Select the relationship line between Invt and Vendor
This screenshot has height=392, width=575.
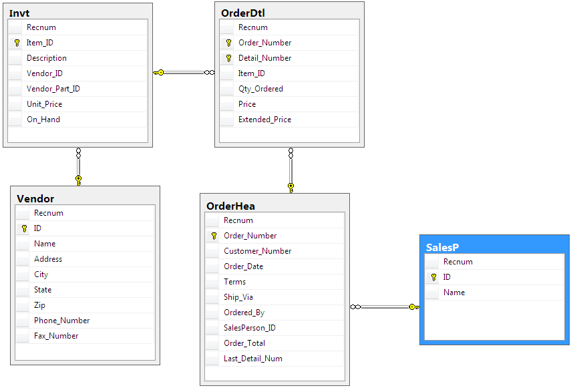pyautogui.click(x=78, y=164)
